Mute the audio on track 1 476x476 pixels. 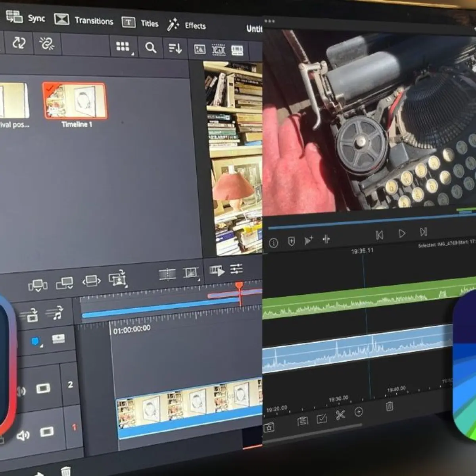pos(23,436)
